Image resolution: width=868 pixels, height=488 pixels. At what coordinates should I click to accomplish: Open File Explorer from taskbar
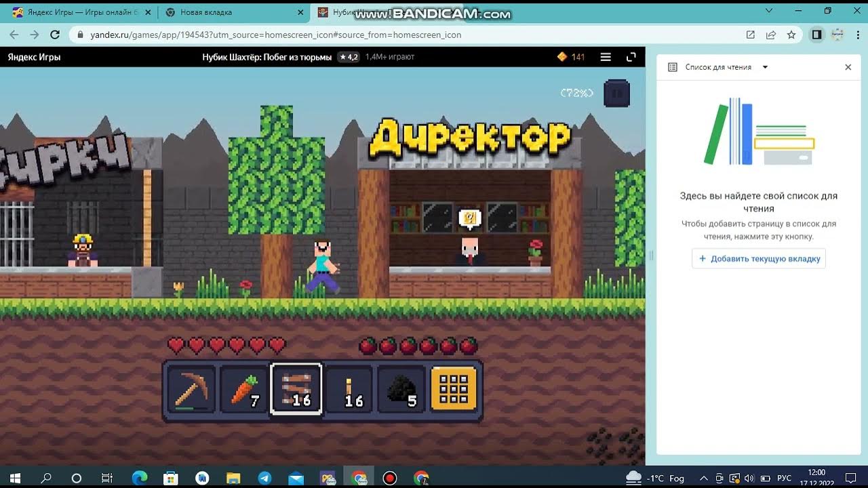pos(233,478)
